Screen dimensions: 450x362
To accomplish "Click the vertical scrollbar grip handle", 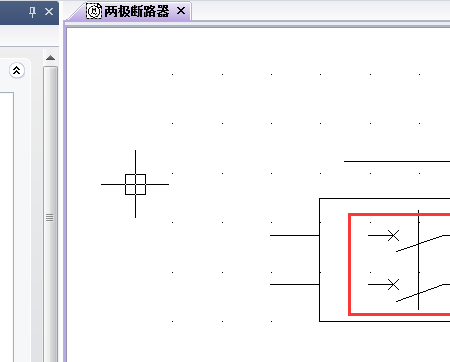I will click(x=49, y=217).
